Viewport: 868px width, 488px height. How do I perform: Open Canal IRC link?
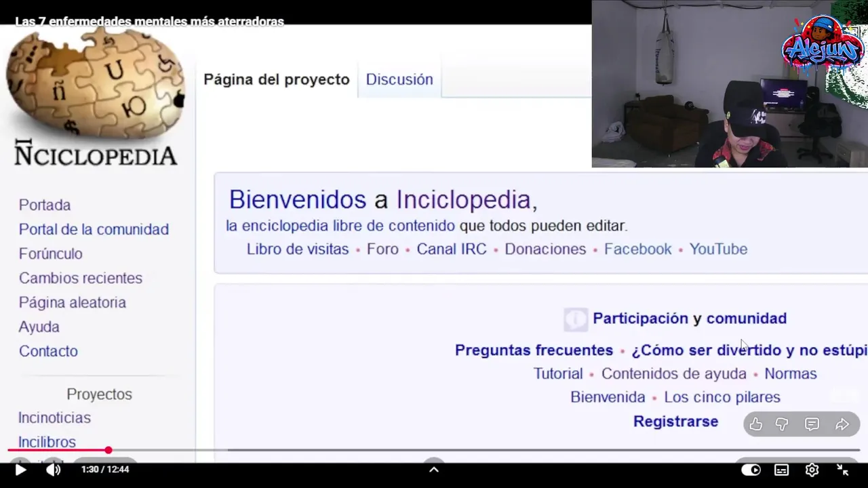[452, 249]
